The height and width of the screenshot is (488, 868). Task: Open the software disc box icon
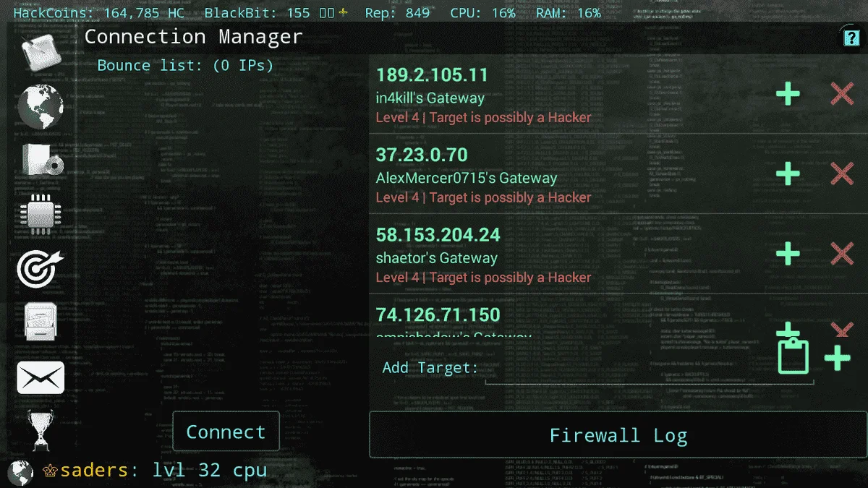tap(41, 160)
